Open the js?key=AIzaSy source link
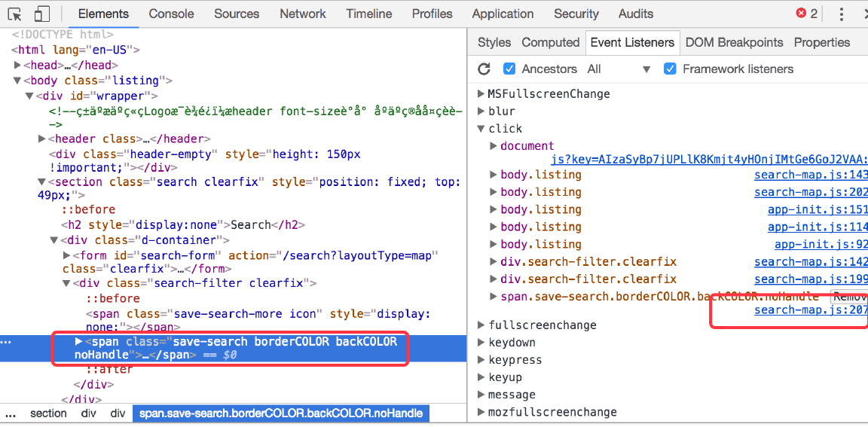The width and height of the screenshot is (868, 427). [709, 160]
